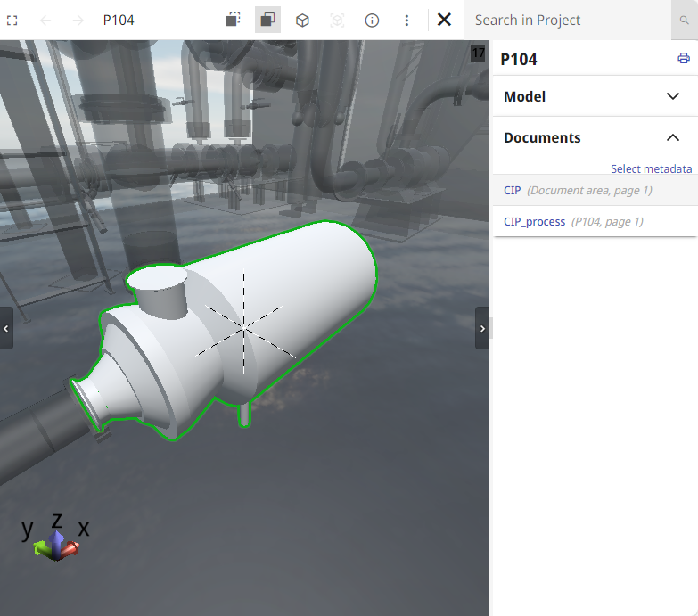Click the fullscreen icon in top-left corner
Screen dimensions: 698x616
click(12, 20)
